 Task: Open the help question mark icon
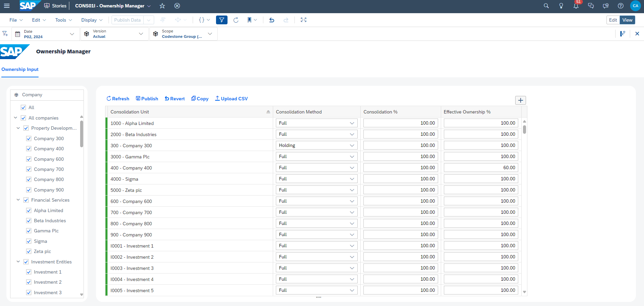tap(621, 6)
